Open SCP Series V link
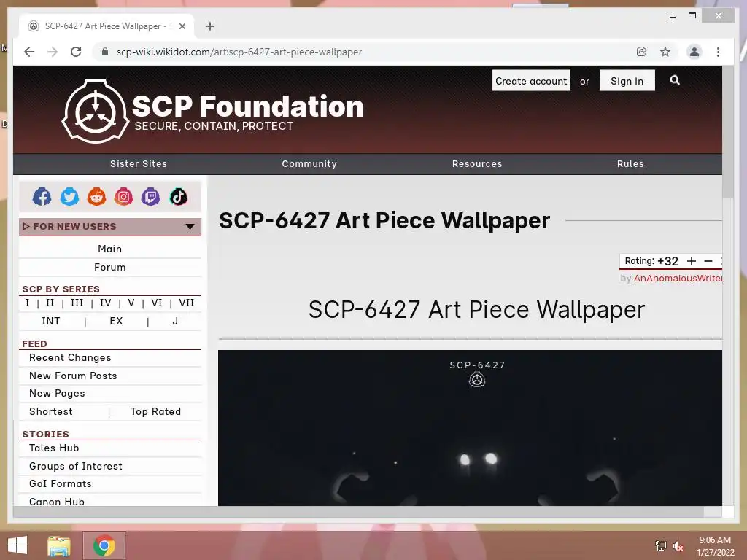Viewport: 747px width, 560px height. [131, 303]
